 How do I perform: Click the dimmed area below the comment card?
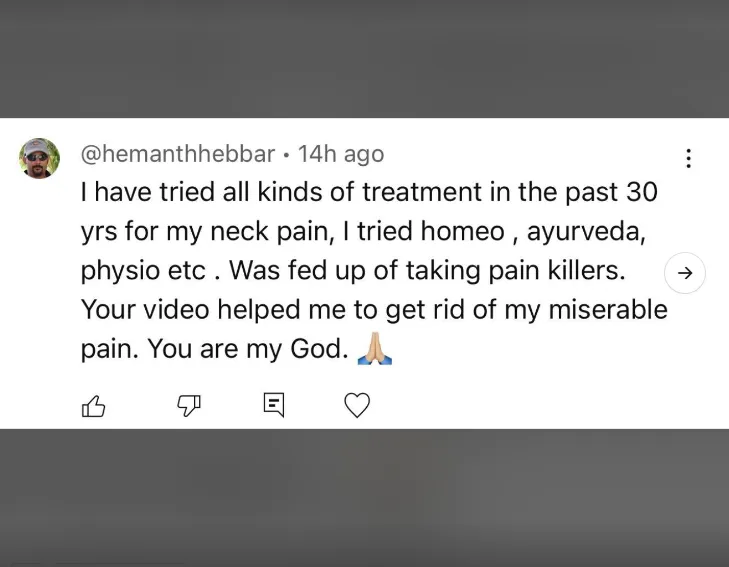point(364,498)
